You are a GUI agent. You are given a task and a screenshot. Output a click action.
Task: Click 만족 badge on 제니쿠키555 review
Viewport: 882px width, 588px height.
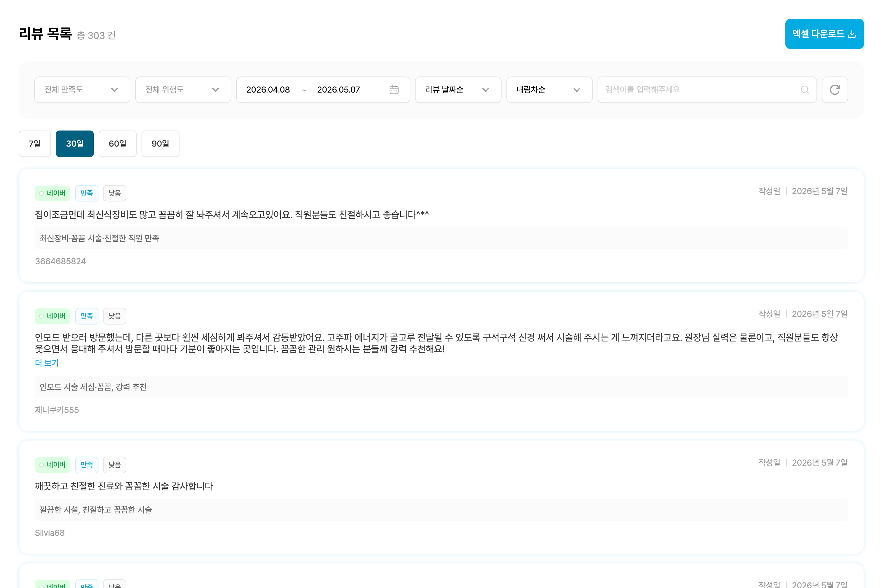pos(87,316)
